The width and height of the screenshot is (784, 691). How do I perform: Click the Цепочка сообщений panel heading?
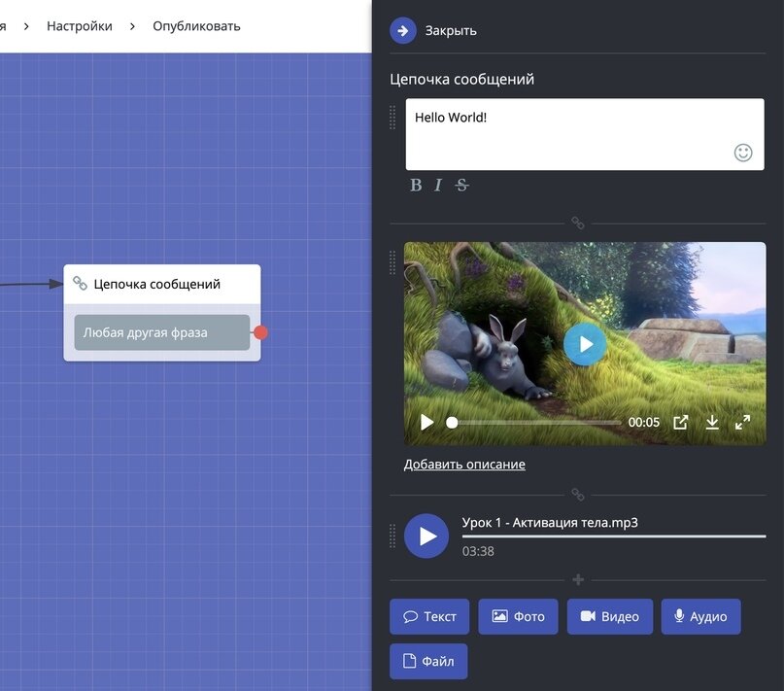462,79
